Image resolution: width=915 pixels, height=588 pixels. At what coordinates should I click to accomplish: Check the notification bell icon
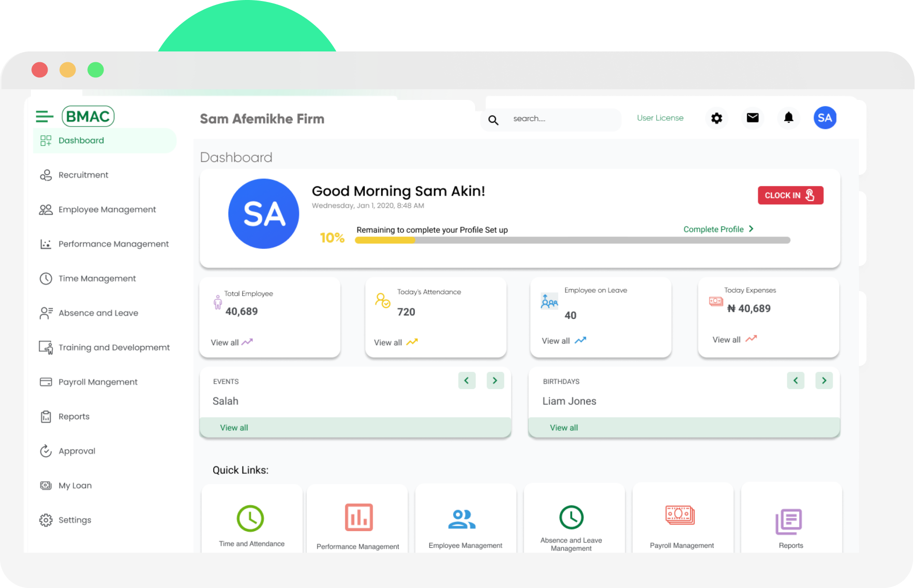click(x=788, y=118)
